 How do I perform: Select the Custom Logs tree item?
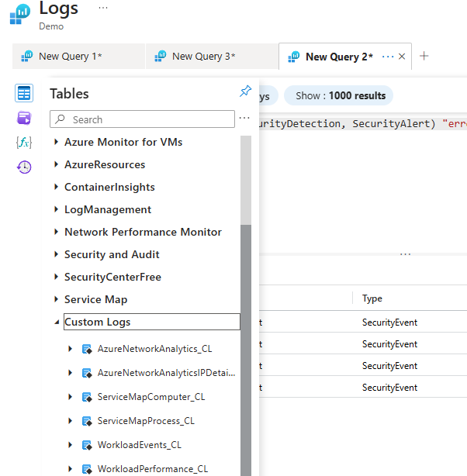[152, 322]
